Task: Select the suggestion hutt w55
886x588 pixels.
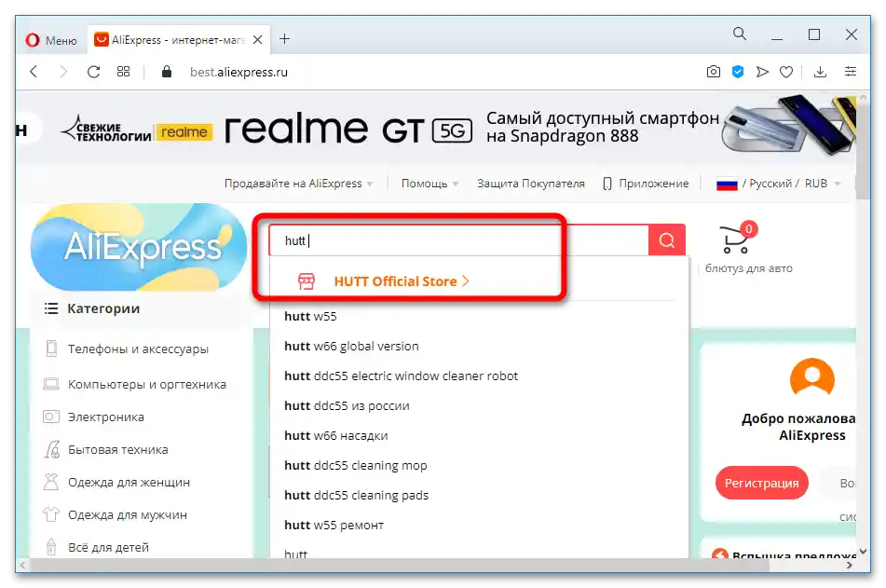Action: click(310, 316)
